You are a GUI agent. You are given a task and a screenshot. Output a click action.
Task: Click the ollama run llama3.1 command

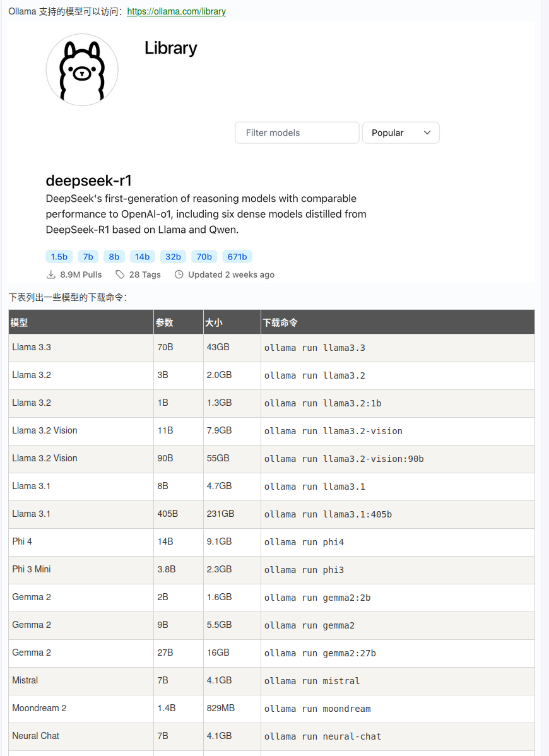tap(315, 487)
